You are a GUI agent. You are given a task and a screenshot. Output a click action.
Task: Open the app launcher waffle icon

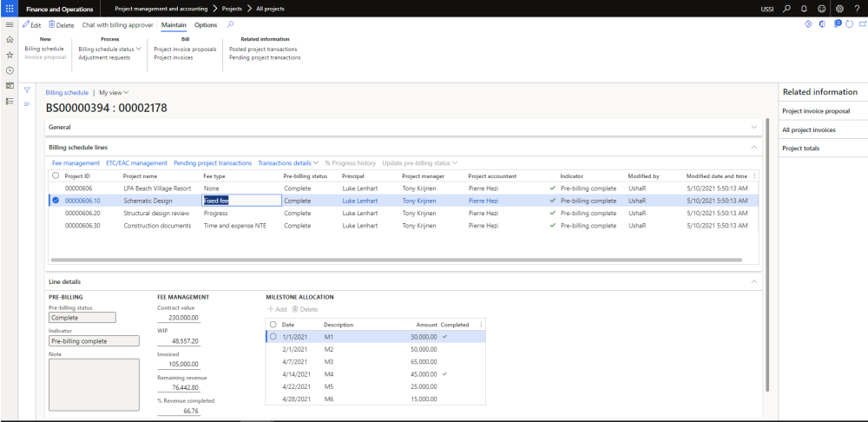[x=10, y=8]
